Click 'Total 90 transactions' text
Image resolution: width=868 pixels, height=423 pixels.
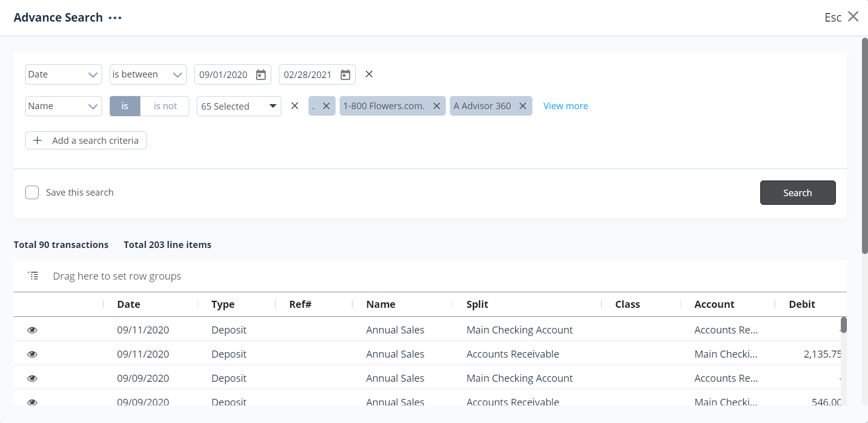(x=61, y=245)
